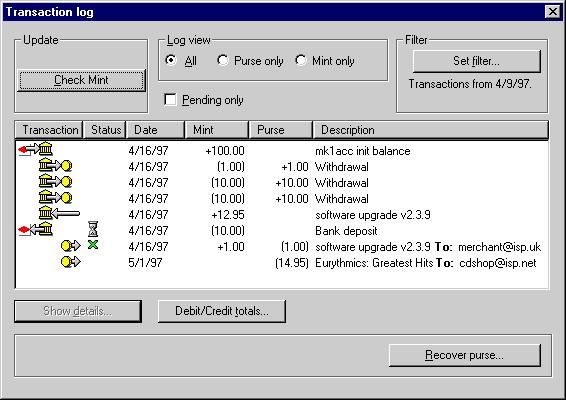The width and height of the screenshot is (566, 400).
Task: Click the Status column header
Action: click(x=105, y=130)
